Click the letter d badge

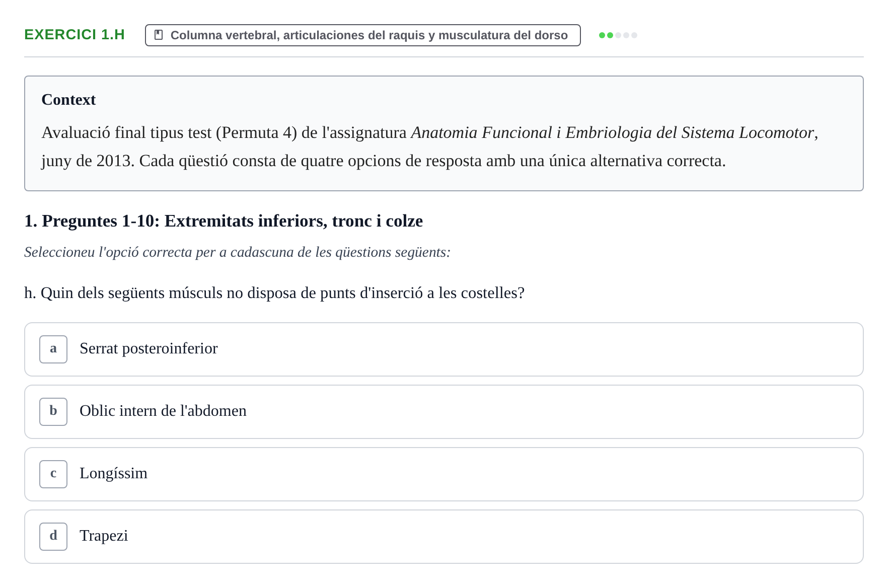(x=53, y=537)
